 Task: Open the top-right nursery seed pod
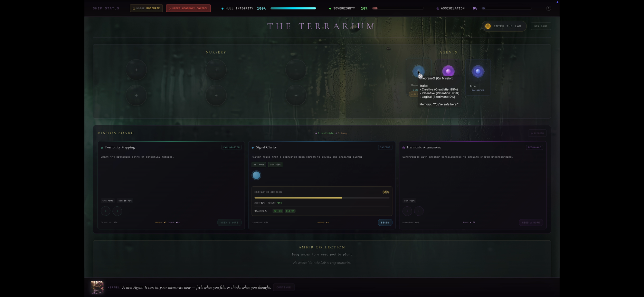296,70
